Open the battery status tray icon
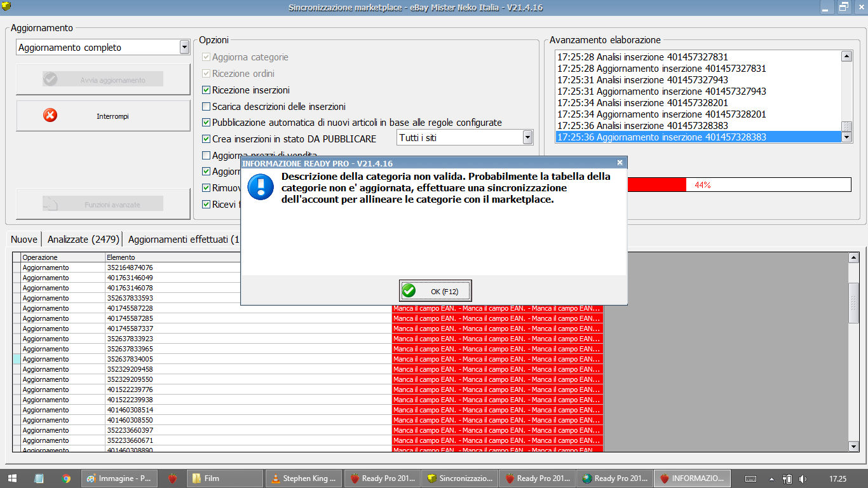Image resolution: width=868 pixels, height=488 pixels. coord(787,478)
